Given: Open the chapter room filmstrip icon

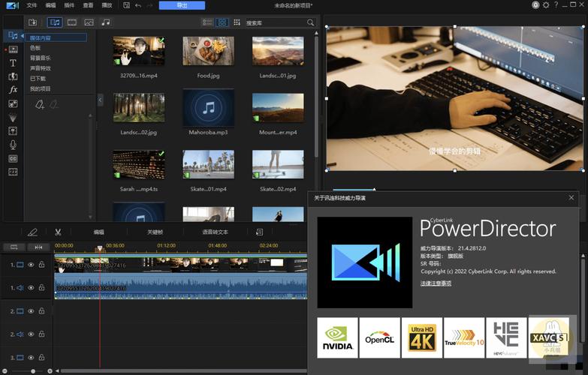Looking at the screenshot, I should (13, 172).
